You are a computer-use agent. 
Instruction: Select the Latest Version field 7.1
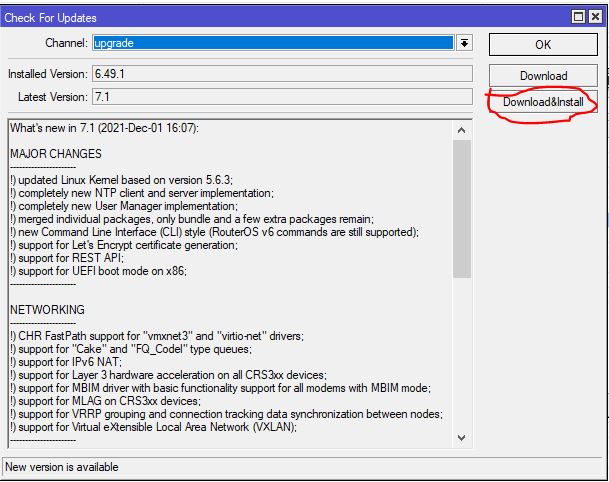(x=281, y=97)
